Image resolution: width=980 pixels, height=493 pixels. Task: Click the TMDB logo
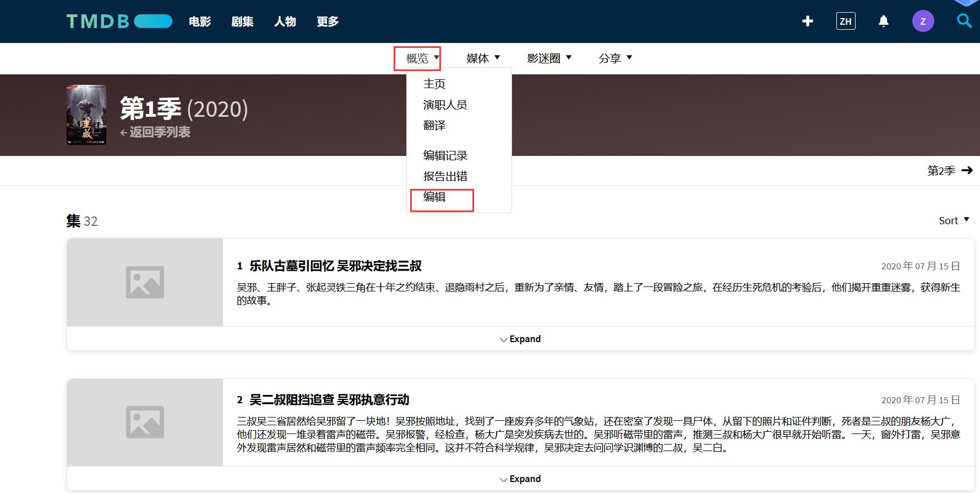(119, 21)
